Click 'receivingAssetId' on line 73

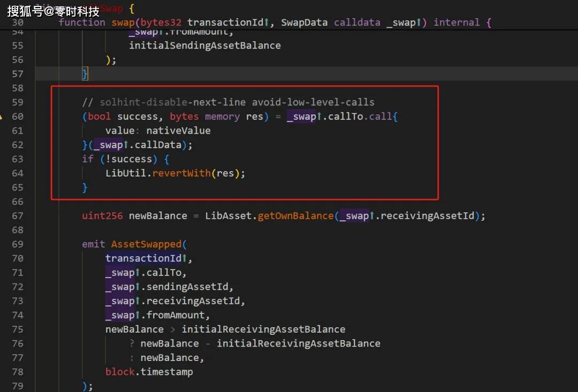click(x=193, y=301)
